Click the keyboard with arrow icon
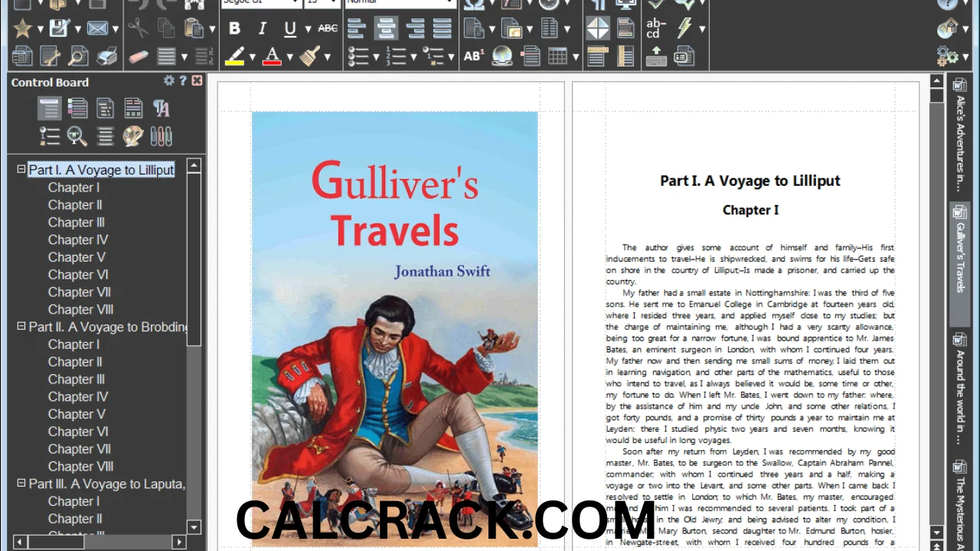 click(656, 56)
